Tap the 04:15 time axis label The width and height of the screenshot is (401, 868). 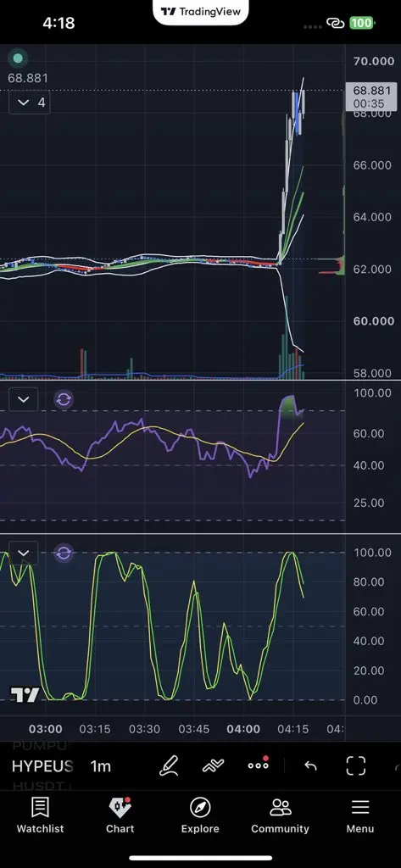click(293, 728)
